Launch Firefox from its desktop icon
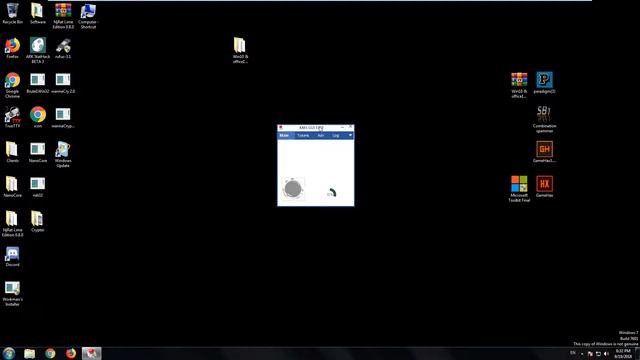 click(12, 48)
